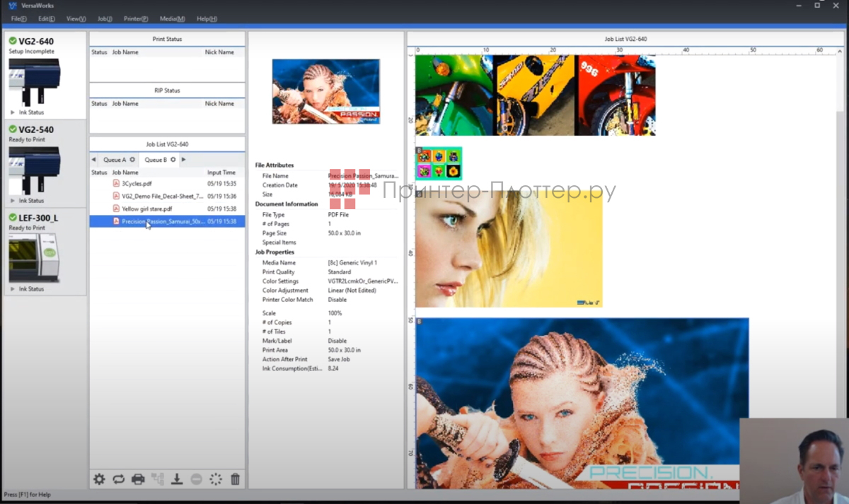Expand Ink Status under LEF-300_L

[28, 289]
